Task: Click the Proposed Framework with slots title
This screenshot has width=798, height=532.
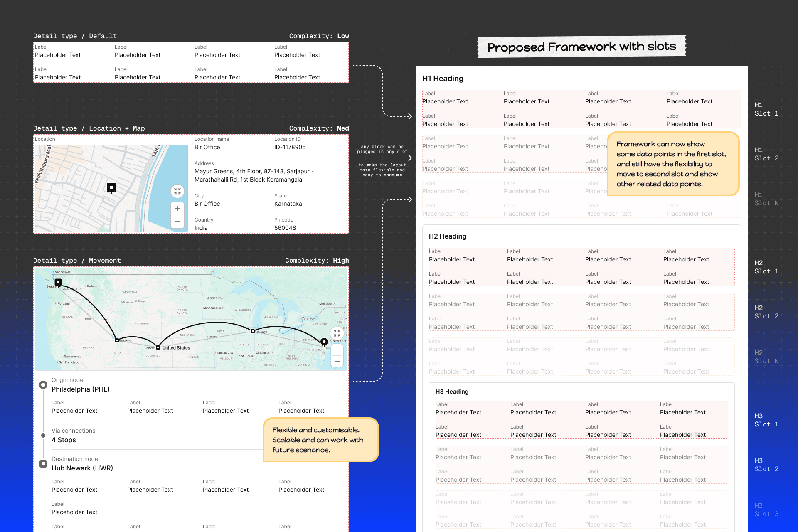Action: pyautogui.click(x=581, y=47)
